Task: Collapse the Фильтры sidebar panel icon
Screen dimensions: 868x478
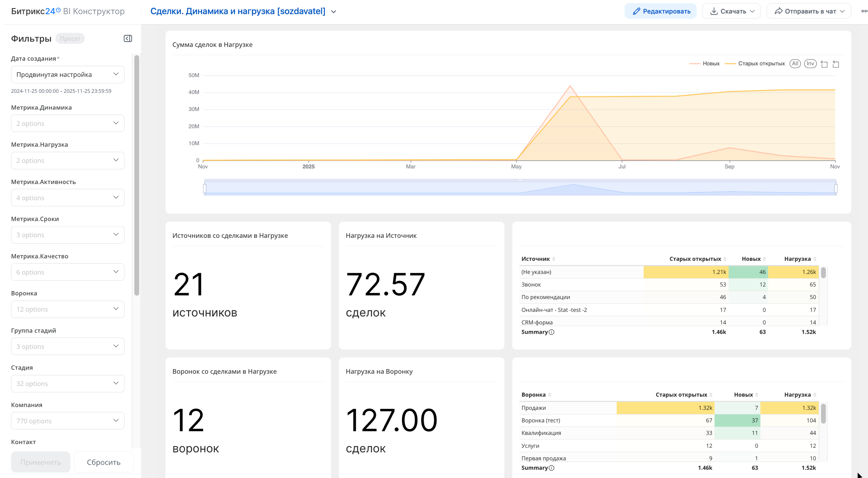Action: pos(128,39)
